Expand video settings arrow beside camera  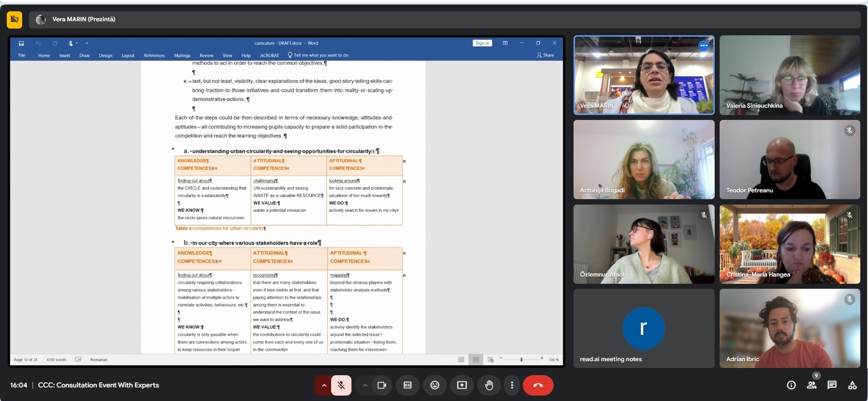[365, 385]
